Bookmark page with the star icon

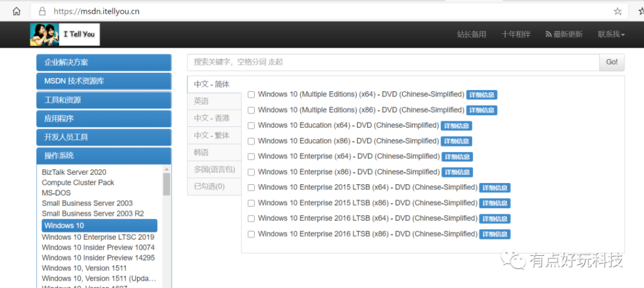coord(618,11)
